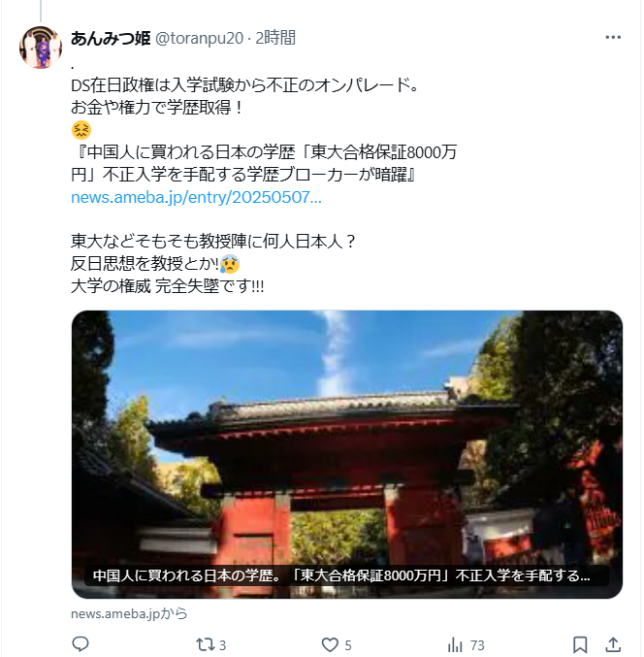Click the news.ameba.jpから source label
The height and width of the screenshot is (657, 644).
(x=129, y=613)
